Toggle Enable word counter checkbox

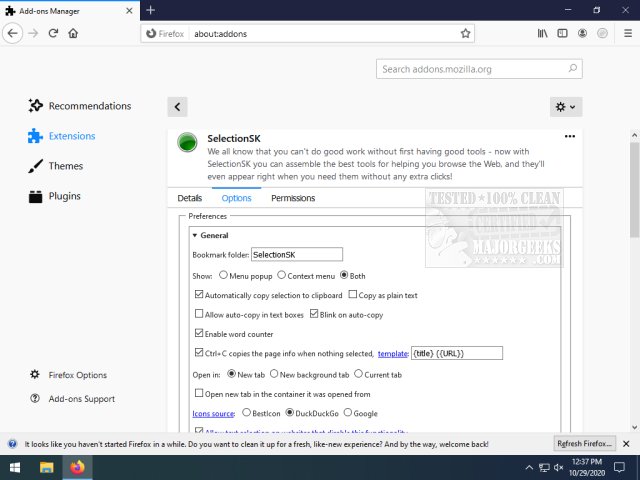click(199, 333)
